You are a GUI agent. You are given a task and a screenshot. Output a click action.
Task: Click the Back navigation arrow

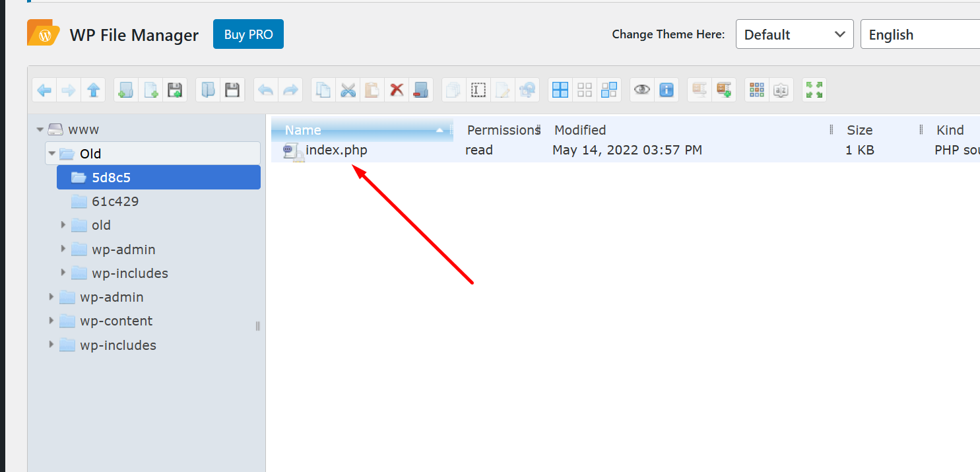pyautogui.click(x=44, y=90)
